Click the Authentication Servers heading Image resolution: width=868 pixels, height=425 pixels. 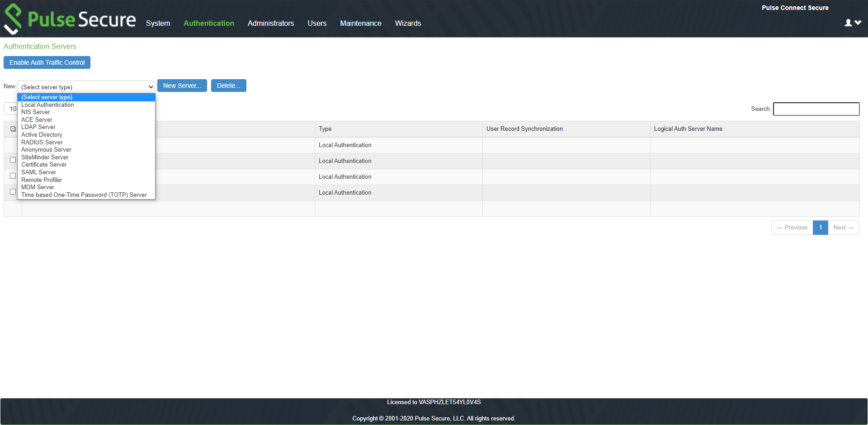40,46
